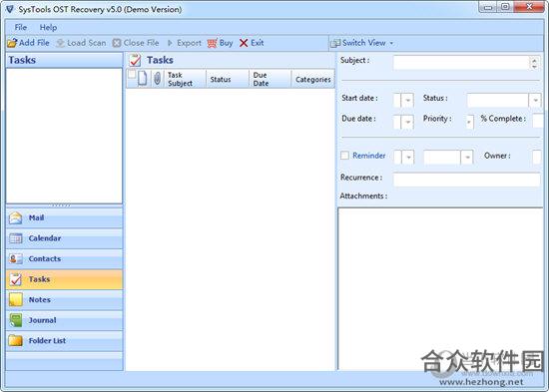
Task: Click the attachment paperclip column header
Action: [x=157, y=79]
